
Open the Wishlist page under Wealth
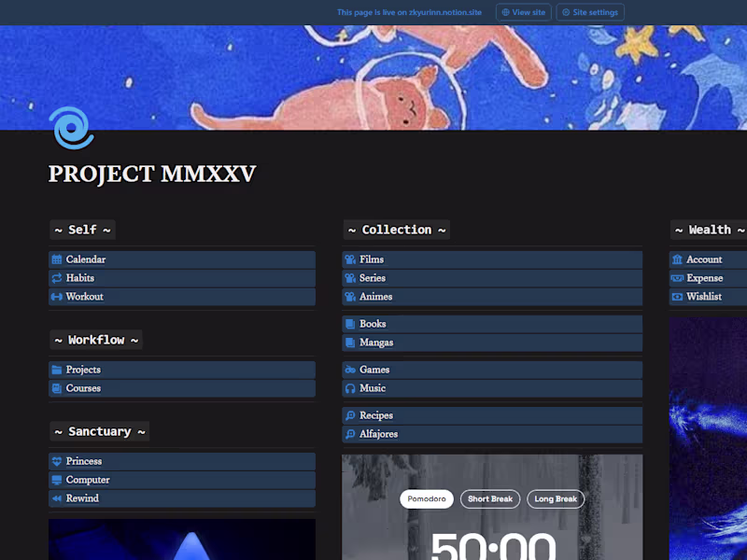(708, 297)
